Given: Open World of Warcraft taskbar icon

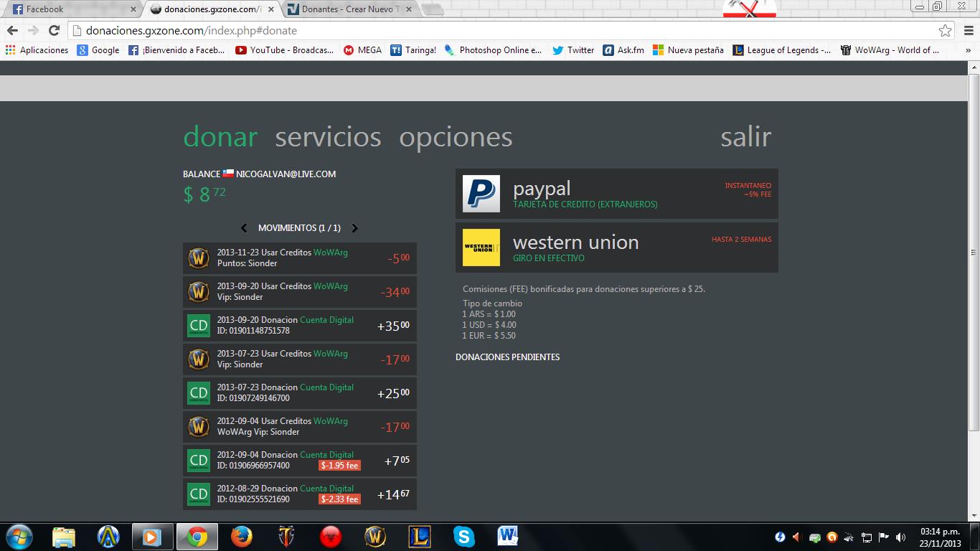Looking at the screenshot, I should click(375, 537).
